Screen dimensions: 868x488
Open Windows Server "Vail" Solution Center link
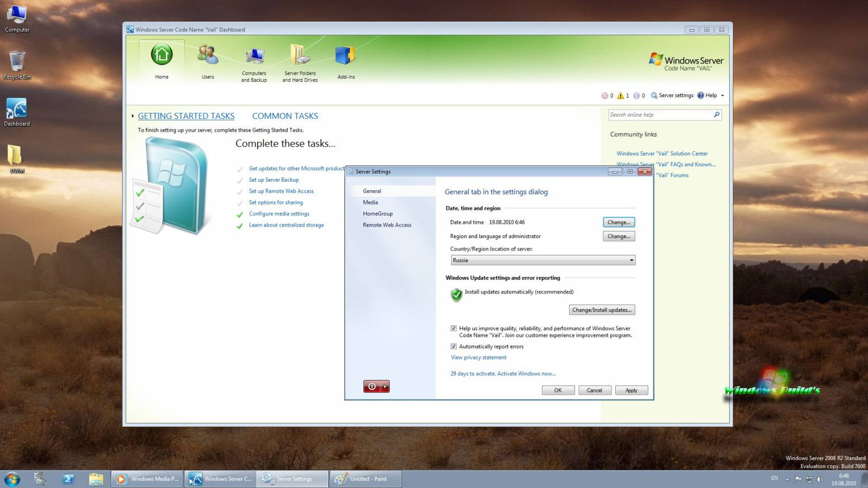tap(662, 153)
